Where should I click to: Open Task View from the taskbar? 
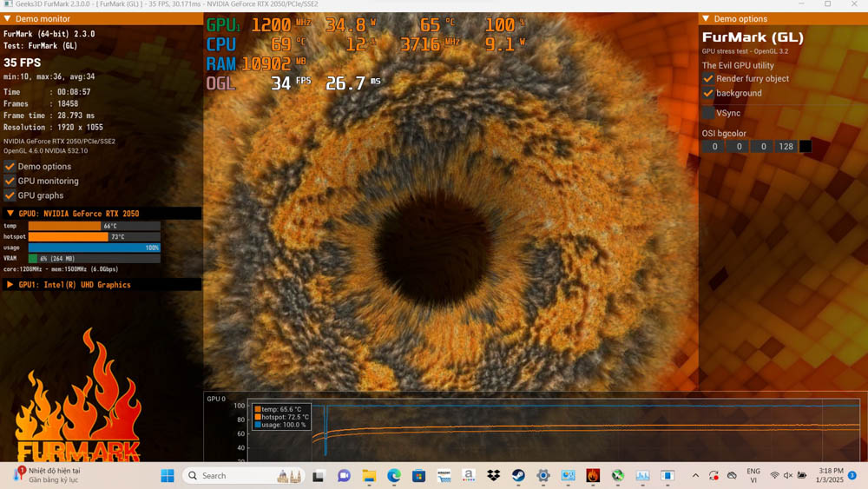tap(318, 476)
